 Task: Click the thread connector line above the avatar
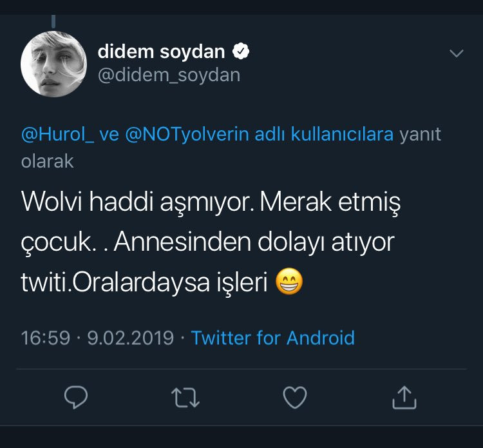tap(53, 21)
